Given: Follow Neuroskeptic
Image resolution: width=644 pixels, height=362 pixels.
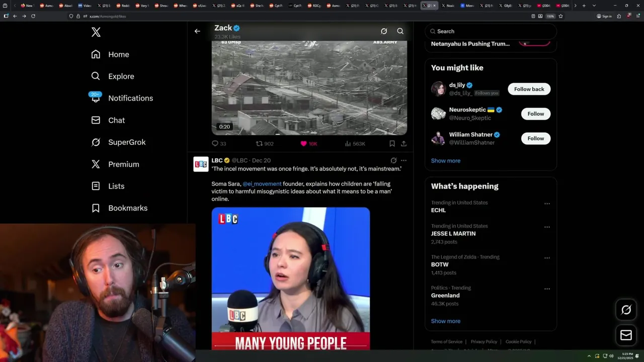Looking at the screenshot, I should [536, 114].
